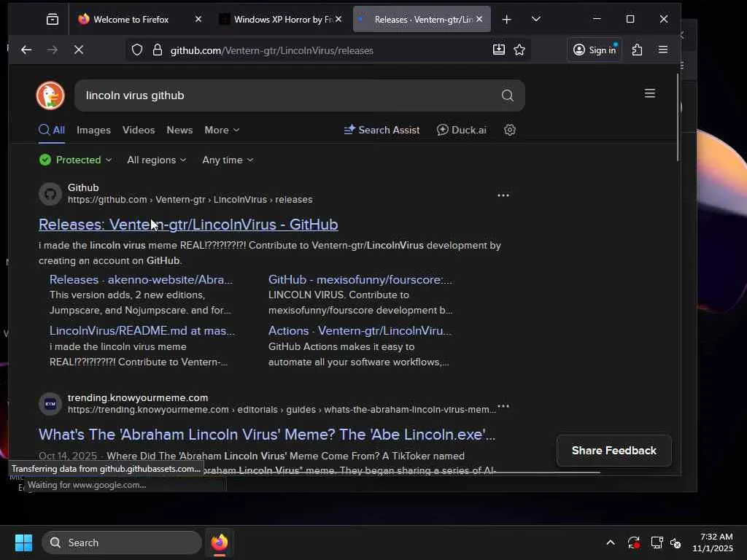Bookmark this page with the star icon
747x560 pixels.
click(519, 50)
